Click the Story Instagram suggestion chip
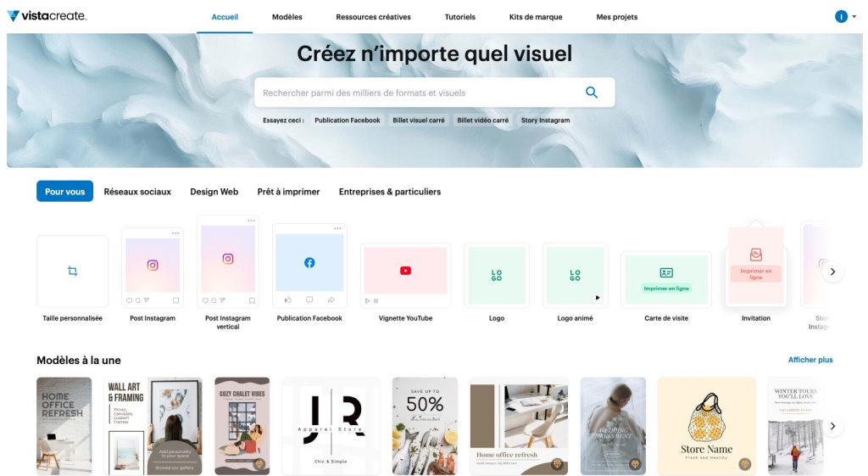This screenshot has width=868, height=476. tap(545, 120)
